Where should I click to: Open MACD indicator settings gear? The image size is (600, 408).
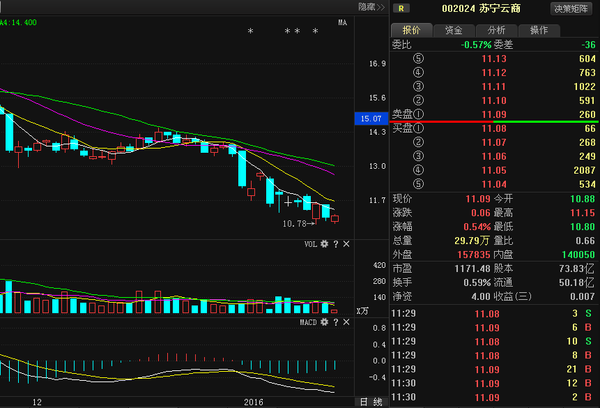[x=324, y=323]
